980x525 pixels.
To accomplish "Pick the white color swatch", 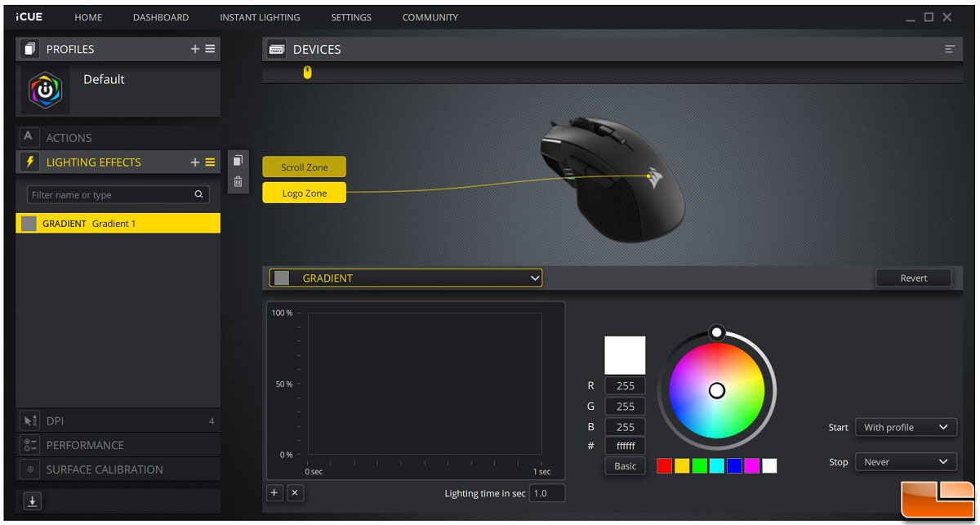I will [x=769, y=466].
